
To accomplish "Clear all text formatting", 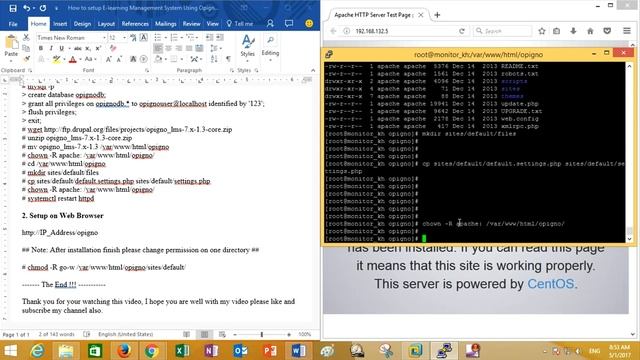I will click(113, 49).
